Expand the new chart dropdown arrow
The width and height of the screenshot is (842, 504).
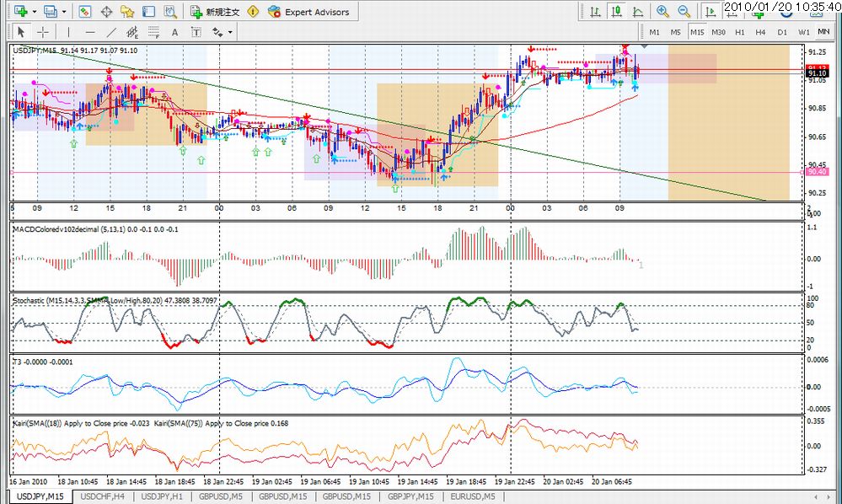click(35, 11)
